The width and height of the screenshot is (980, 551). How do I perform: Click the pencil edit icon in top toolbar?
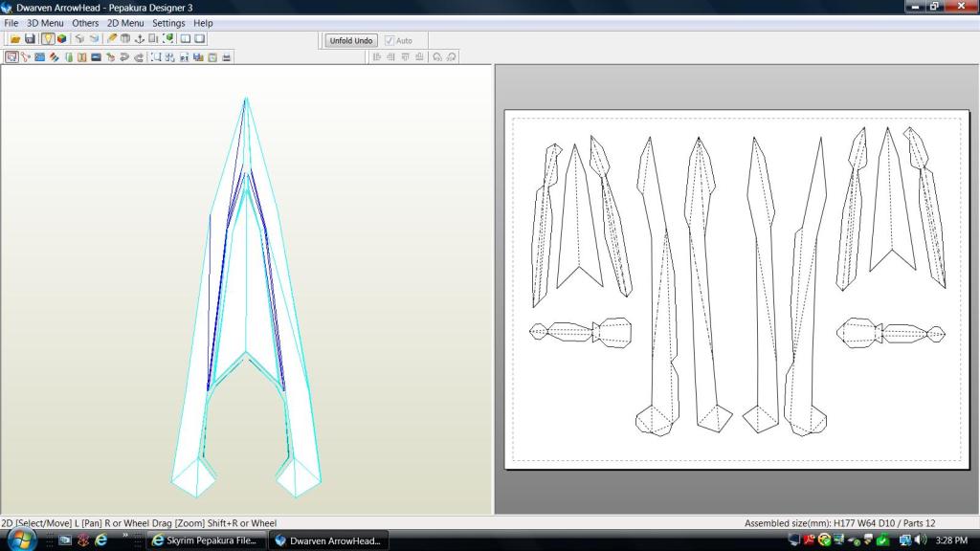(111, 38)
